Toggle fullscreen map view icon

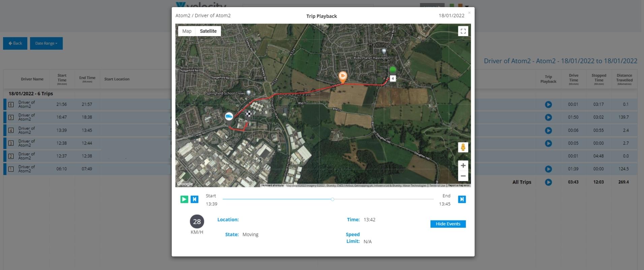pyautogui.click(x=463, y=31)
